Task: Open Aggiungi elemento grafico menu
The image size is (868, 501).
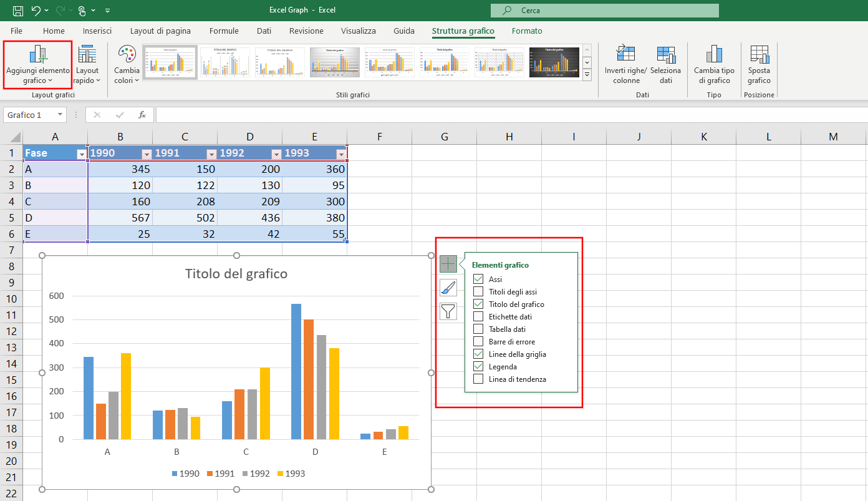Action: tap(38, 64)
